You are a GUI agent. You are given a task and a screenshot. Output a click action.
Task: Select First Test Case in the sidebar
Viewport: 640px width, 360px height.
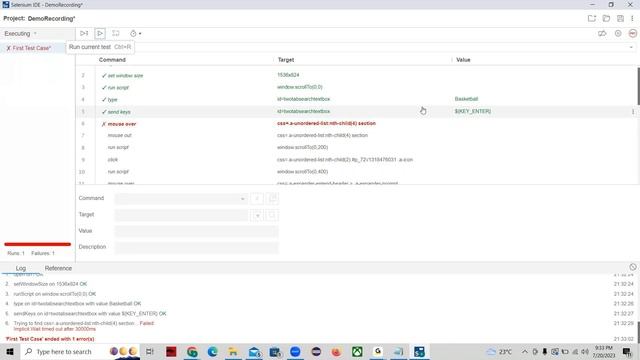(31, 48)
